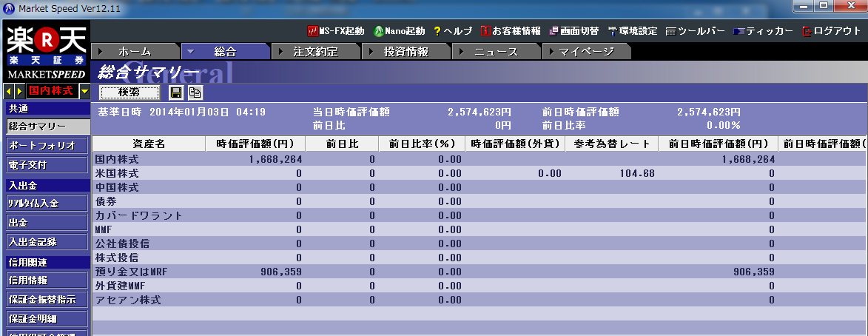
Task: Click the 時価評価額(外貨) column header
Action: click(515, 144)
